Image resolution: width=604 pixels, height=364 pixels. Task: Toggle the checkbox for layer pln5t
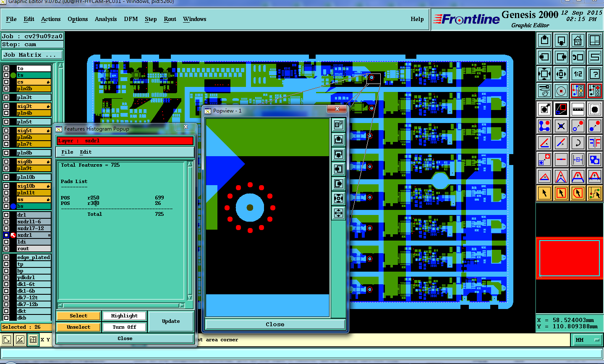[6, 122]
